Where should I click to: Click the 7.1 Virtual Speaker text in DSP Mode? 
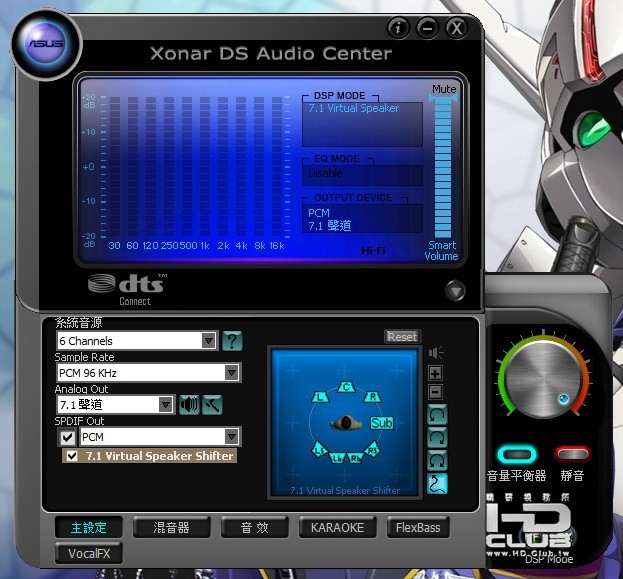pyautogui.click(x=354, y=108)
